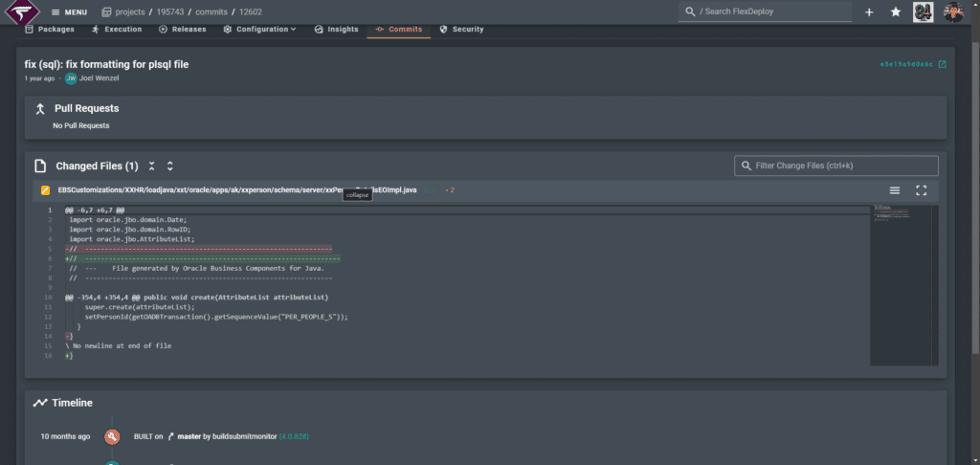Image resolution: width=980 pixels, height=465 pixels.
Task: Collapse all changed files
Action: [151, 166]
